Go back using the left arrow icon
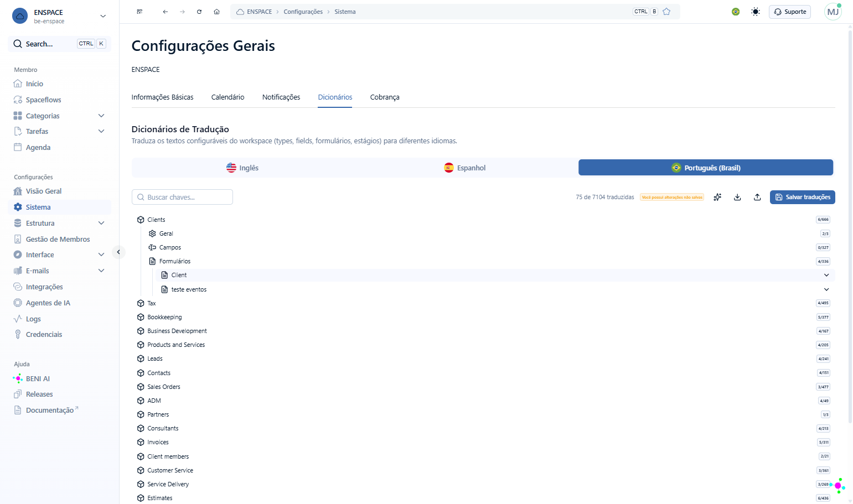Image resolution: width=853 pixels, height=504 pixels. [x=165, y=12]
